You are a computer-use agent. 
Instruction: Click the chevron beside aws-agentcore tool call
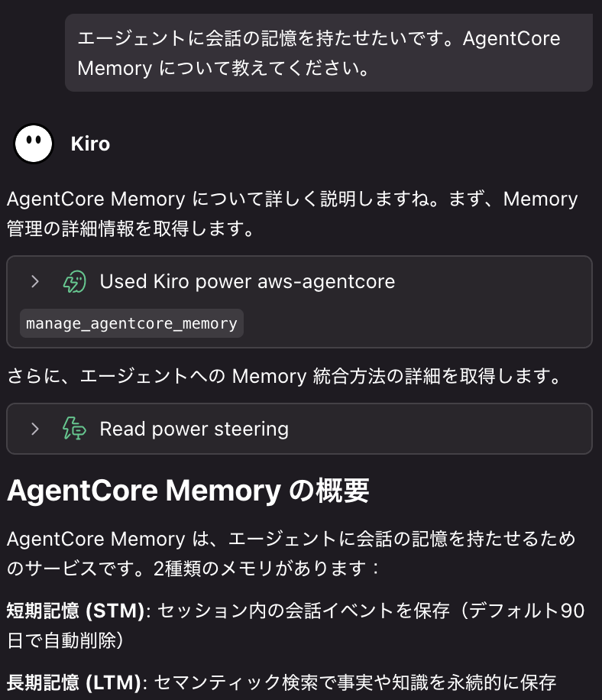(34, 281)
